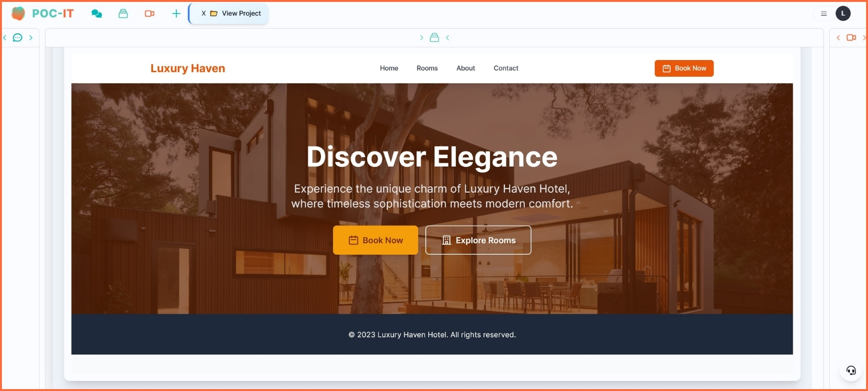Close the View Project tab with X

click(x=204, y=13)
